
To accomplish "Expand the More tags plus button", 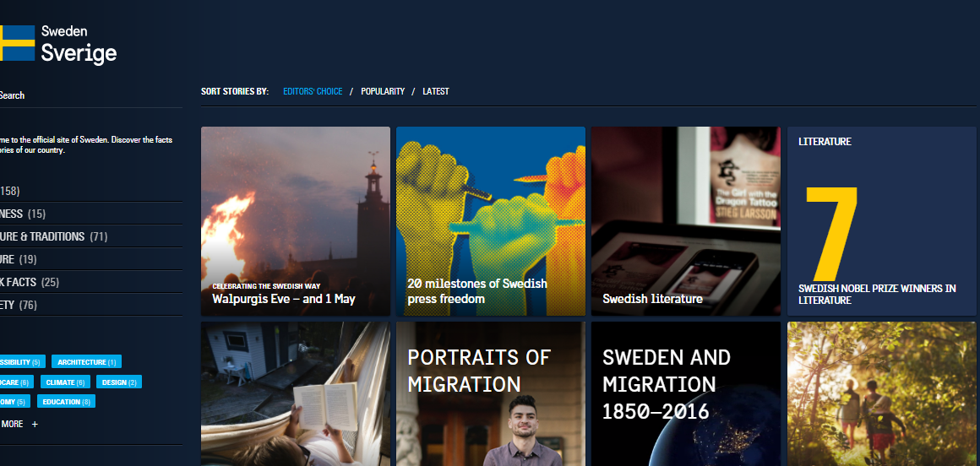I will 35,424.
